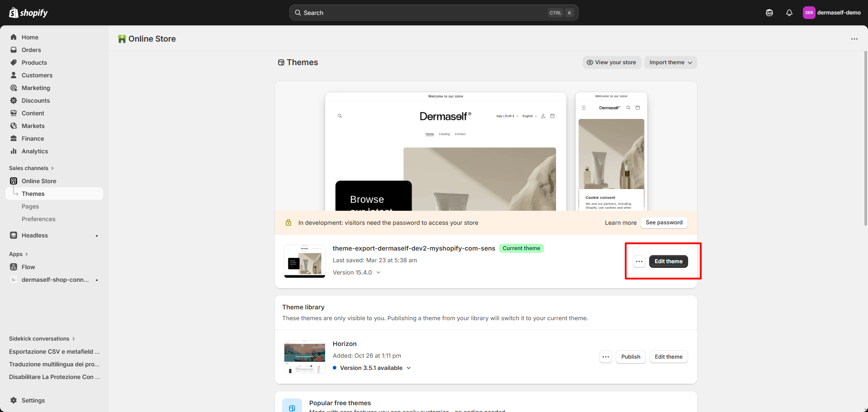
Task: Click the Marketing target icon
Action: coord(14,88)
